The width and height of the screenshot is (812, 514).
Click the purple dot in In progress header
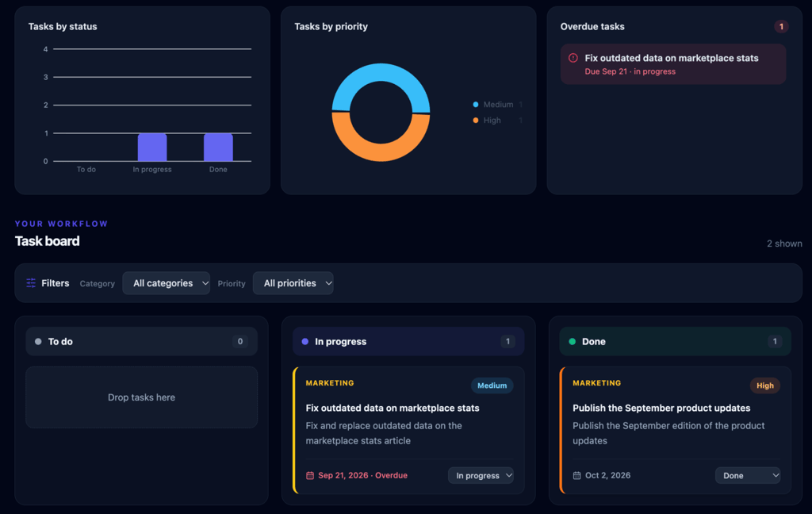pyautogui.click(x=305, y=341)
